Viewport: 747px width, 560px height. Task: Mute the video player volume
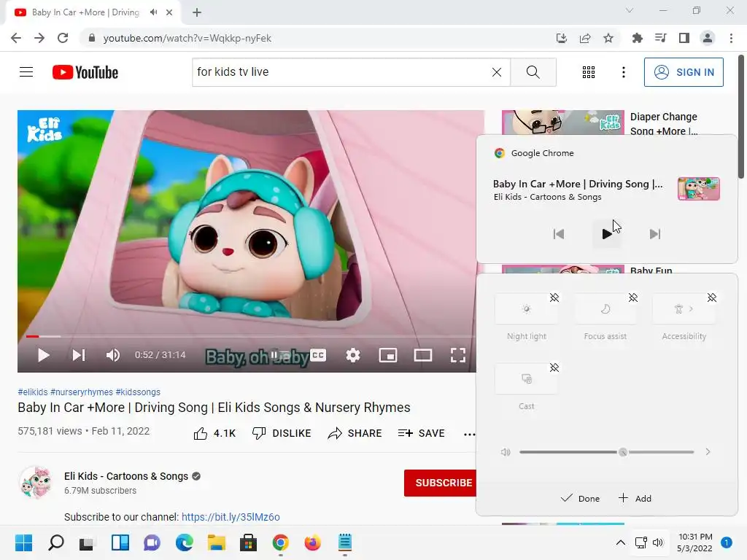(x=113, y=355)
